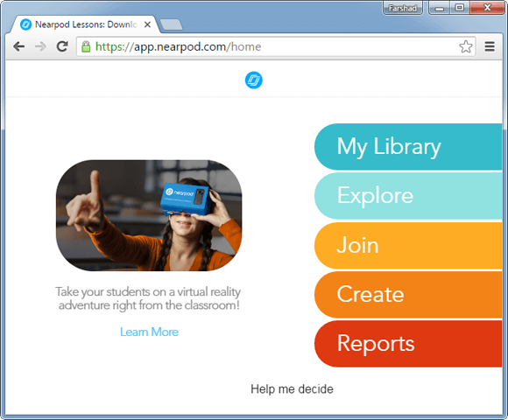Open the Reports section
Screen dimensions: 508x420
coord(408,344)
